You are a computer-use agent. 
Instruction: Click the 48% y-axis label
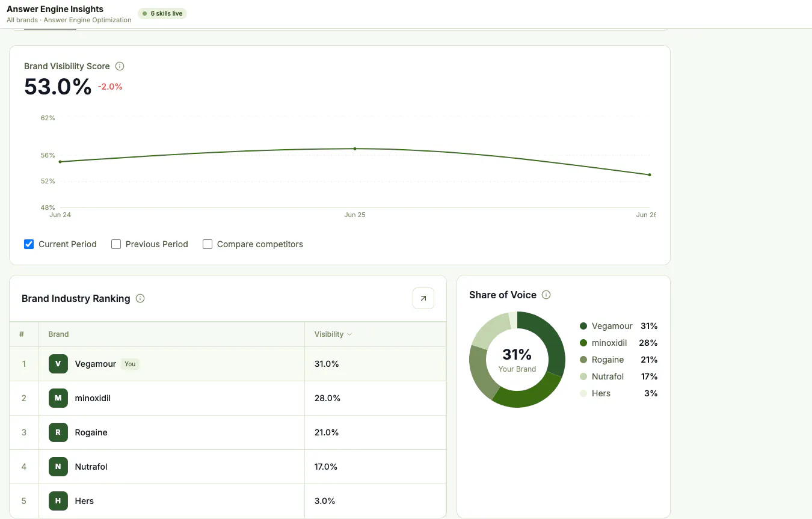[48, 207]
